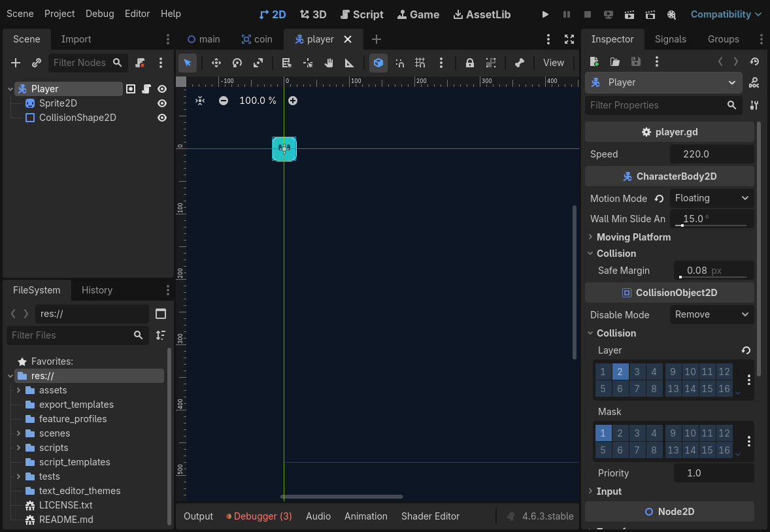Run the project with play button
The image size is (770, 532).
click(x=545, y=14)
